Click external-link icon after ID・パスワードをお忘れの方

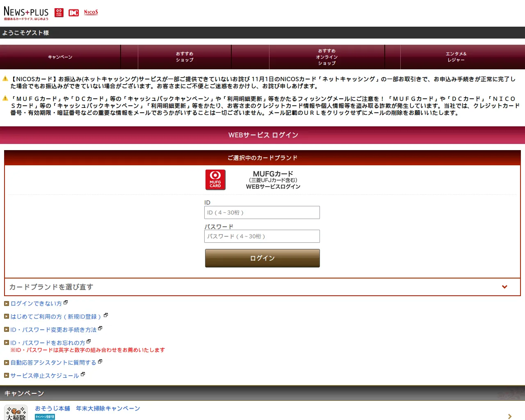[x=89, y=341]
